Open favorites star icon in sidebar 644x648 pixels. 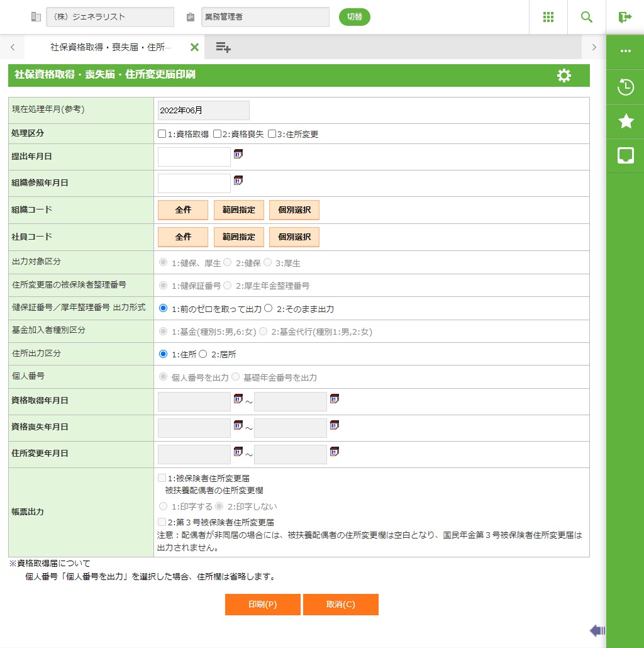pyautogui.click(x=625, y=121)
